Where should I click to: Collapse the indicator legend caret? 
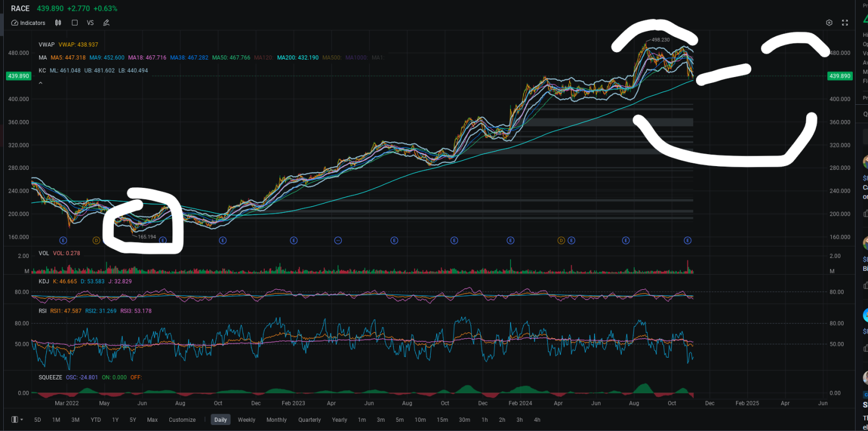pos(41,83)
